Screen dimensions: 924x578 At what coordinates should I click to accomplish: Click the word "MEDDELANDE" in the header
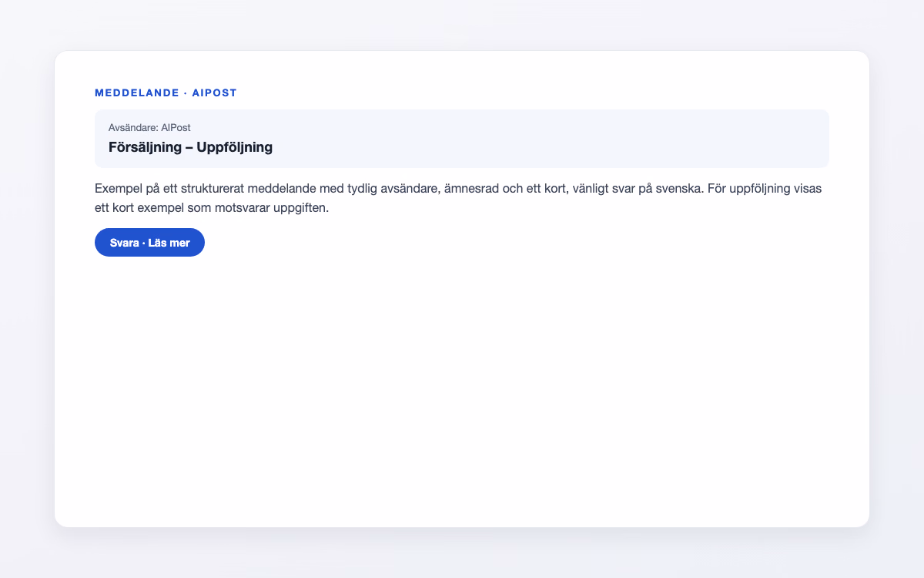(136, 92)
